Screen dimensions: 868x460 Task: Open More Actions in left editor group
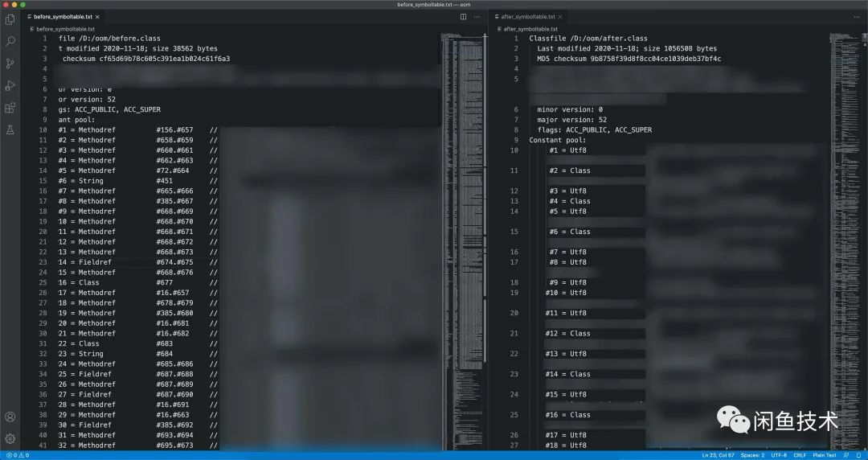pos(477,17)
